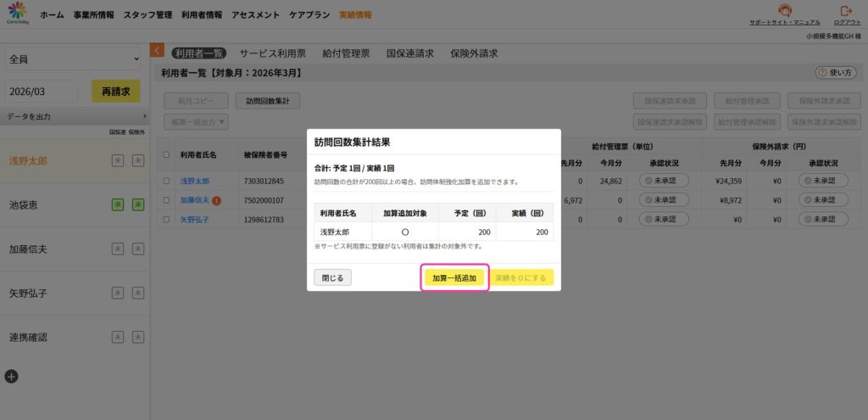
Task: Tick the checkbox for 浅野太郎 row
Action: tap(166, 181)
